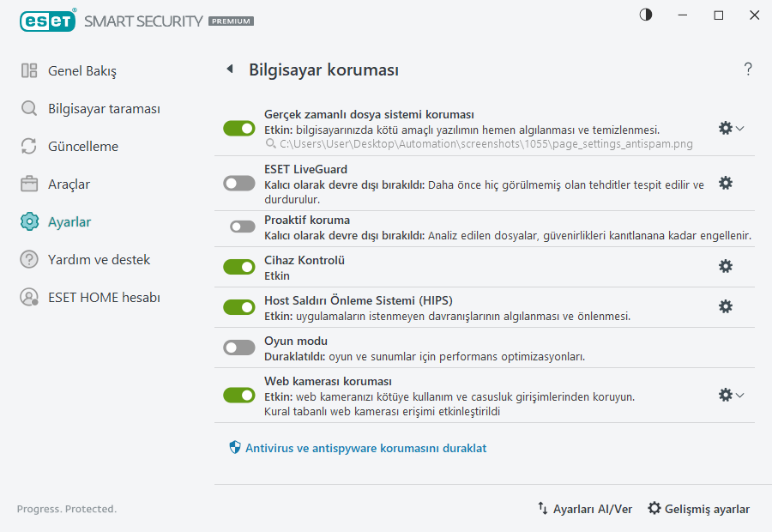Click the dark mode contrast icon
The width and height of the screenshot is (772, 532).
pyautogui.click(x=645, y=15)
